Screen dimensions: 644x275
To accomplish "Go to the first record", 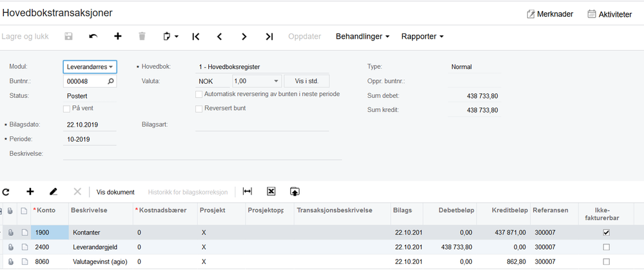I will pos(195,37).
